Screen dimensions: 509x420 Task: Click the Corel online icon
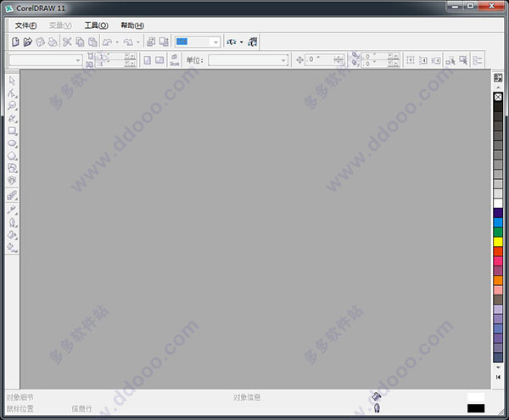(253, 42)
